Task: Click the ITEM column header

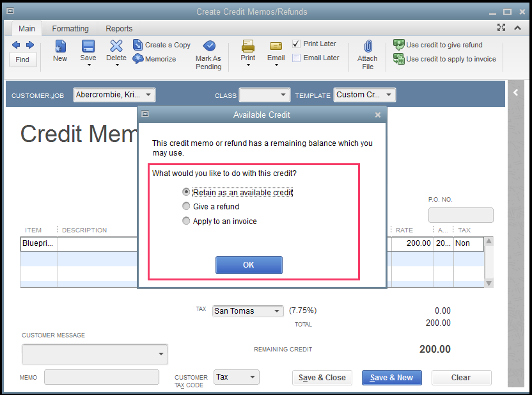Action: coord(33,230)
